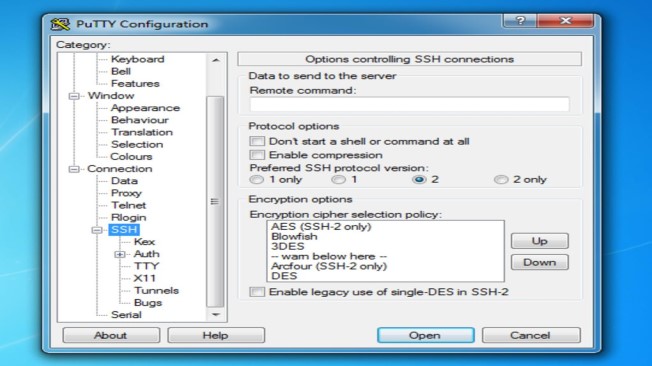Click the Category tree scrollbar thumb
This screenshot has width=652, height=366.
tap(215, 202)
